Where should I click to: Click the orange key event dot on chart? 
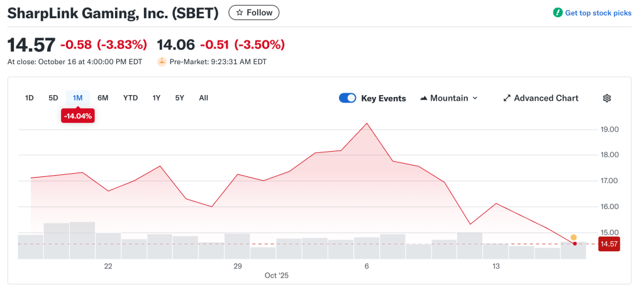[574, 237]
